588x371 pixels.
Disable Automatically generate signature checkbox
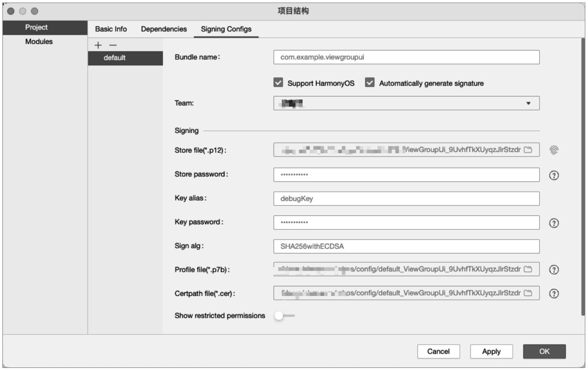coord(370,83)
